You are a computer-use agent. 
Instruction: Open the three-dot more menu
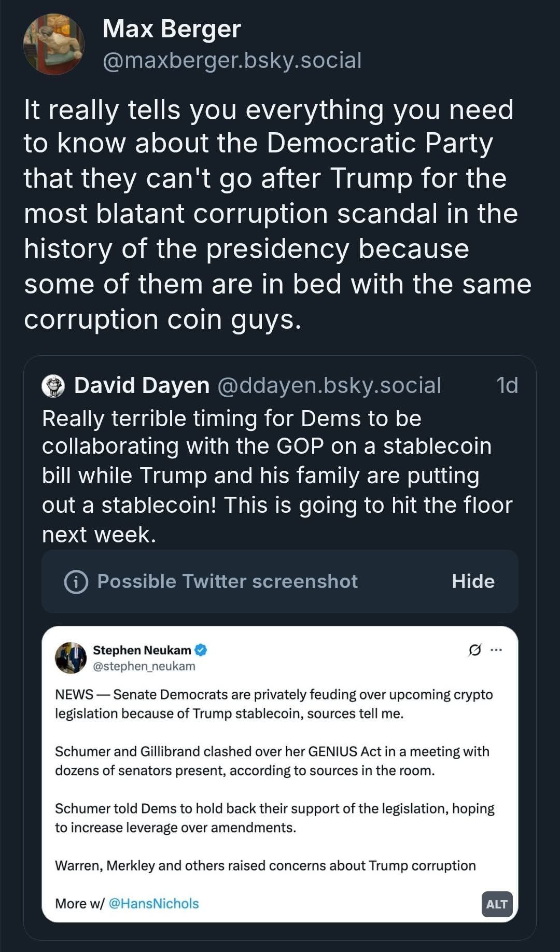(496, 650)
